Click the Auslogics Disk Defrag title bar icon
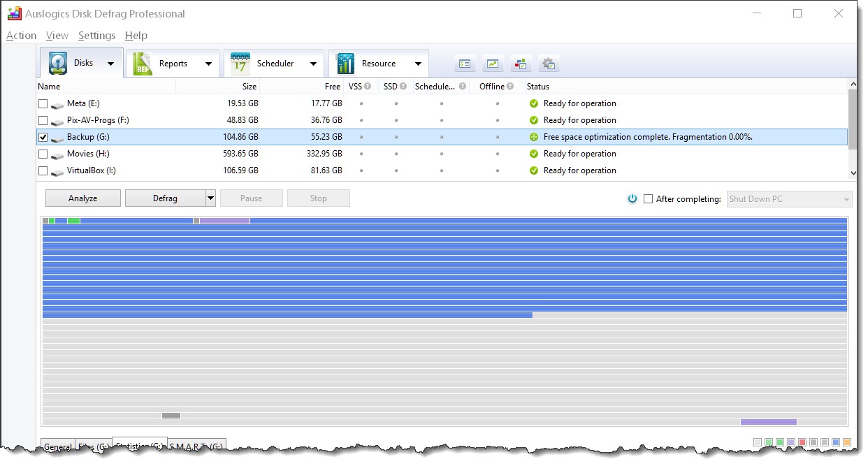 tap(14, 13)
